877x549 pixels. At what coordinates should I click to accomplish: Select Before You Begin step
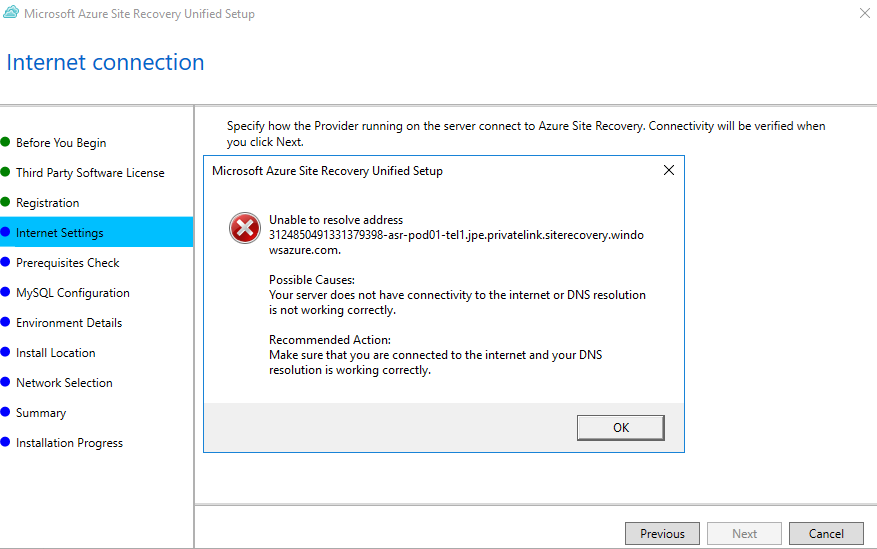coord(61,143)
